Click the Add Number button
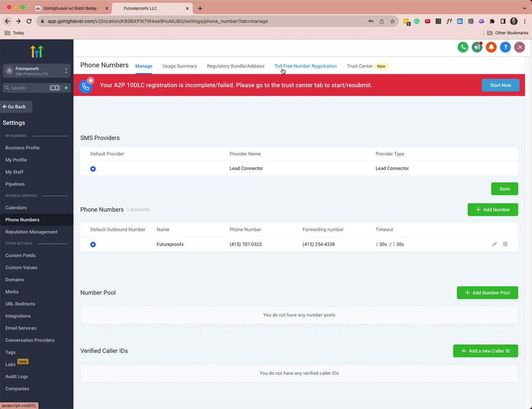 [493, 210]
